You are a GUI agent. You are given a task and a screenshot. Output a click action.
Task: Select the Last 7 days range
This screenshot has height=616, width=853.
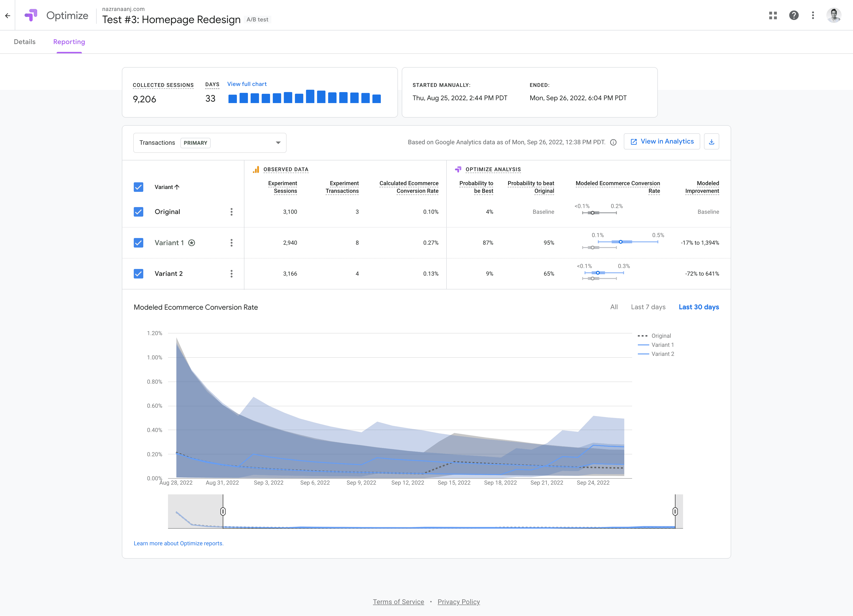[x=648, y=307]
